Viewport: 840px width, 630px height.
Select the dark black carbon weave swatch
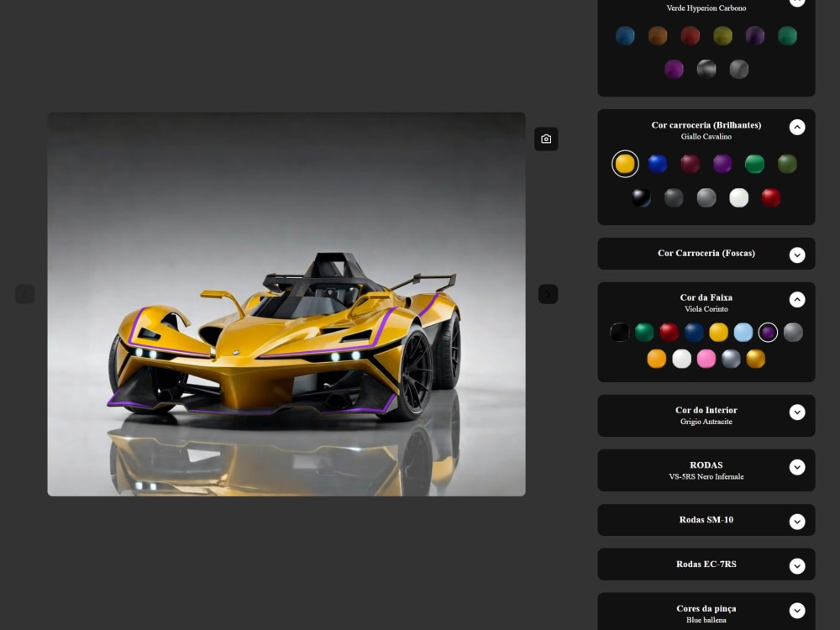[x=706, y=69]
